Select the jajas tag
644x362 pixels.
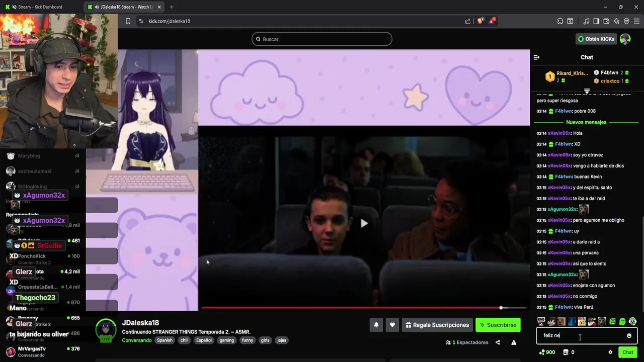[x=282, y=340]
